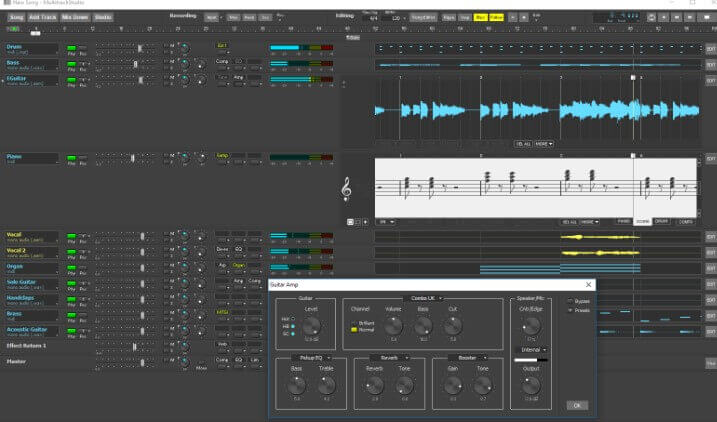This screenshot has width=717, height=422.
Task: Click the Pickup/EQ Treble knob
Action: (326, 385)
